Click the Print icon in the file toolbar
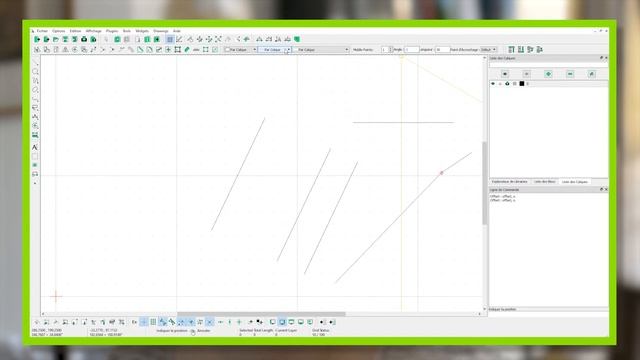Viewport: 640px width, 360px height. pyautogui.click(x=84, y=39)
